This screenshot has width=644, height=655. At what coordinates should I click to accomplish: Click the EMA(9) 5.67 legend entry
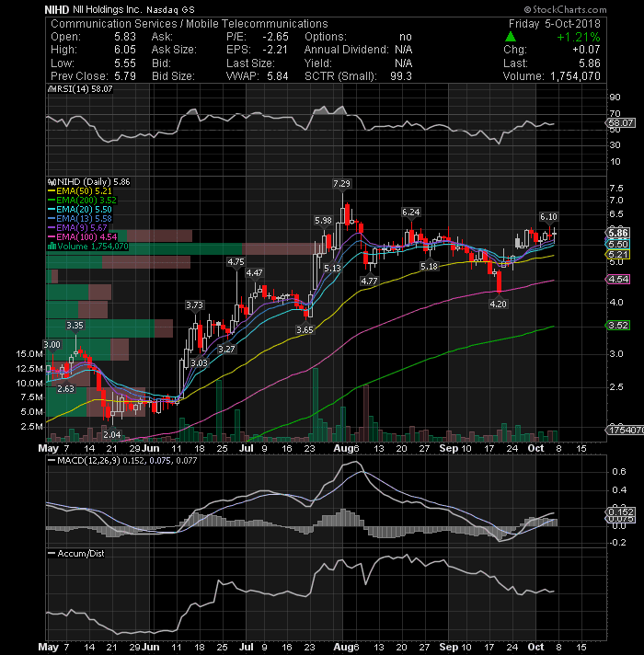tap(78, 227)
